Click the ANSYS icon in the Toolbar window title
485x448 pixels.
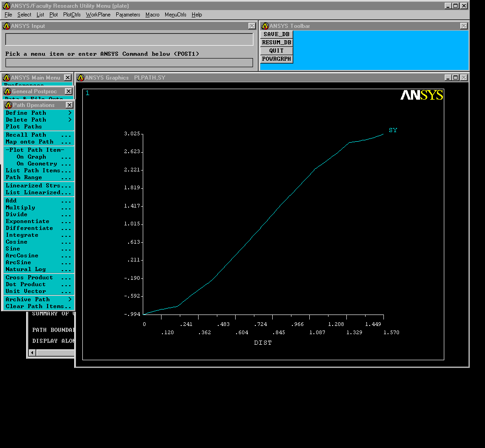click(x=265, y=26)
